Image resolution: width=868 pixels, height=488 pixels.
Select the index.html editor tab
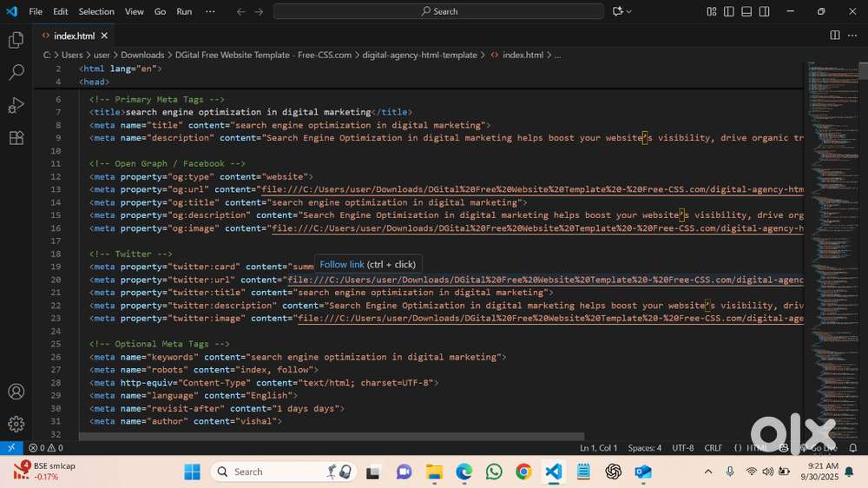(x=74, y=36)
